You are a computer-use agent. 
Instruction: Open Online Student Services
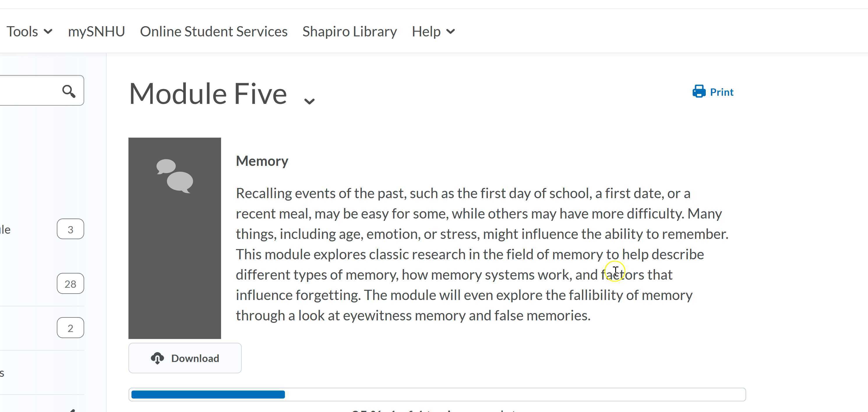pos(214,32)
